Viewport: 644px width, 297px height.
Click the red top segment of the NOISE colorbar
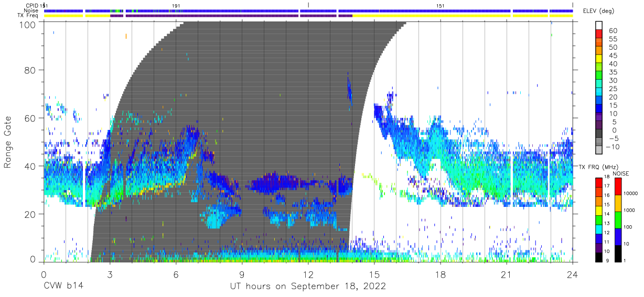pos(619,186)
